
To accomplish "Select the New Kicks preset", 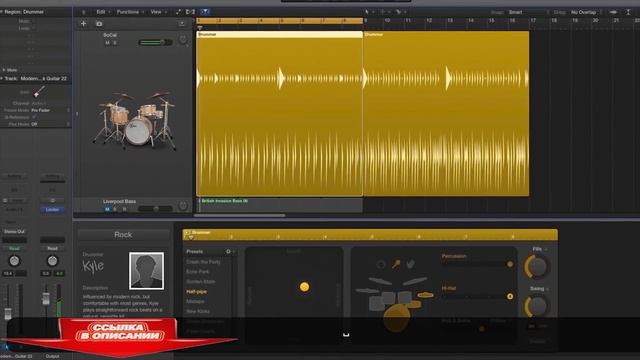I will pos(198,311).
